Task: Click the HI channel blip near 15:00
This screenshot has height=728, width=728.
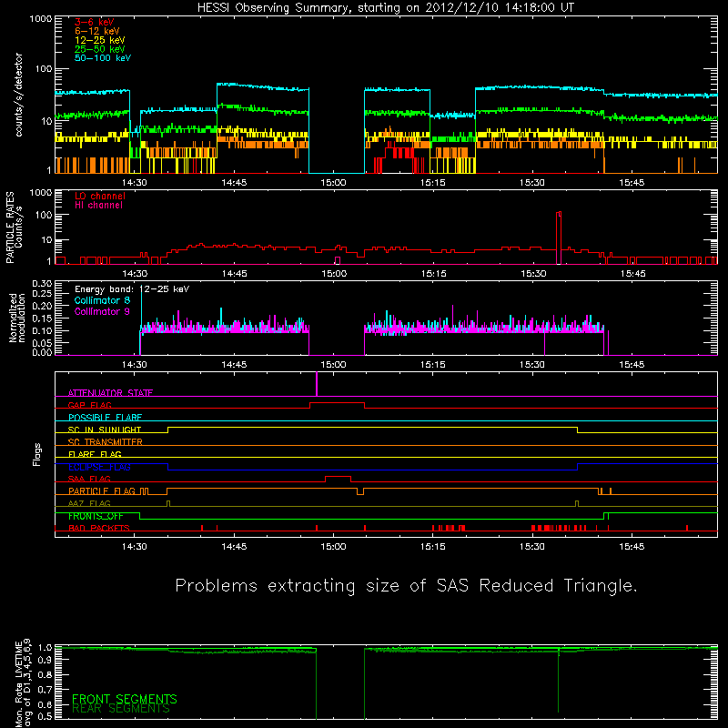Action: coord(338,260)
